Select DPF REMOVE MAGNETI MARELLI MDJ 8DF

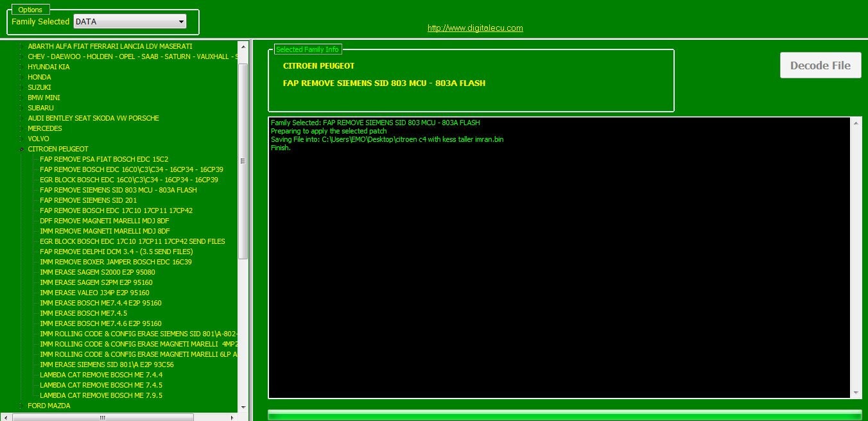click(x=105, y=221)
